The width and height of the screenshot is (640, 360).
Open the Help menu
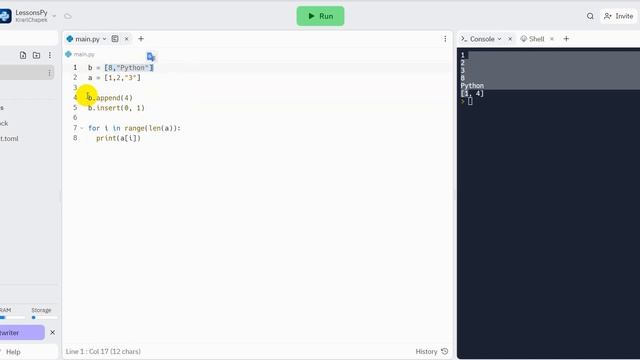[x=13, y=352]
